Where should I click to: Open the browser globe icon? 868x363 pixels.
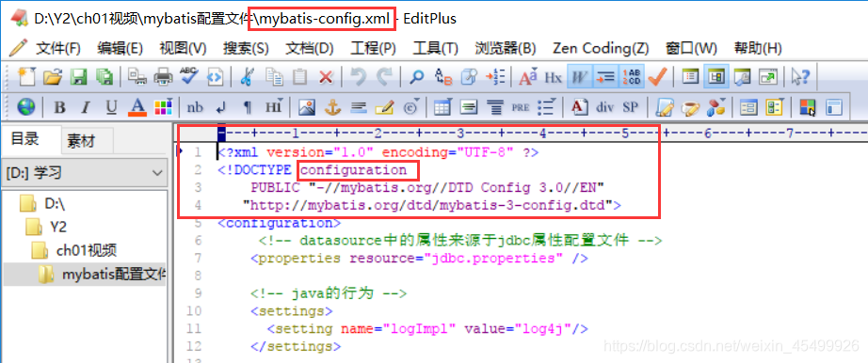pyautogui.click(x=26, y=107)
